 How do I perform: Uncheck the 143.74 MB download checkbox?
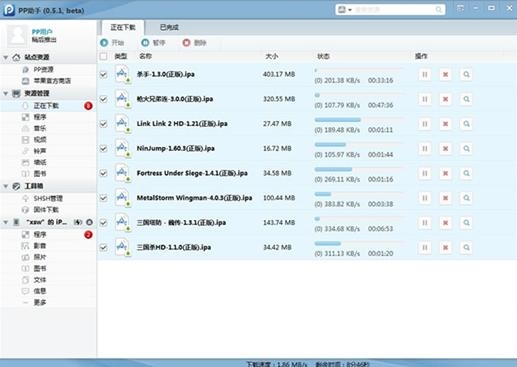(103, 223)
